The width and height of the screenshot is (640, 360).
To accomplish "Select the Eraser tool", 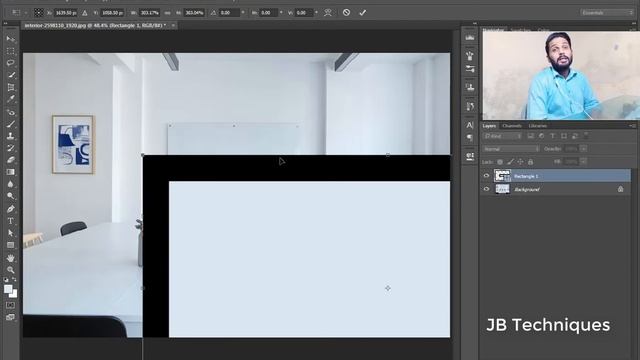I will [x=11, y=160].
